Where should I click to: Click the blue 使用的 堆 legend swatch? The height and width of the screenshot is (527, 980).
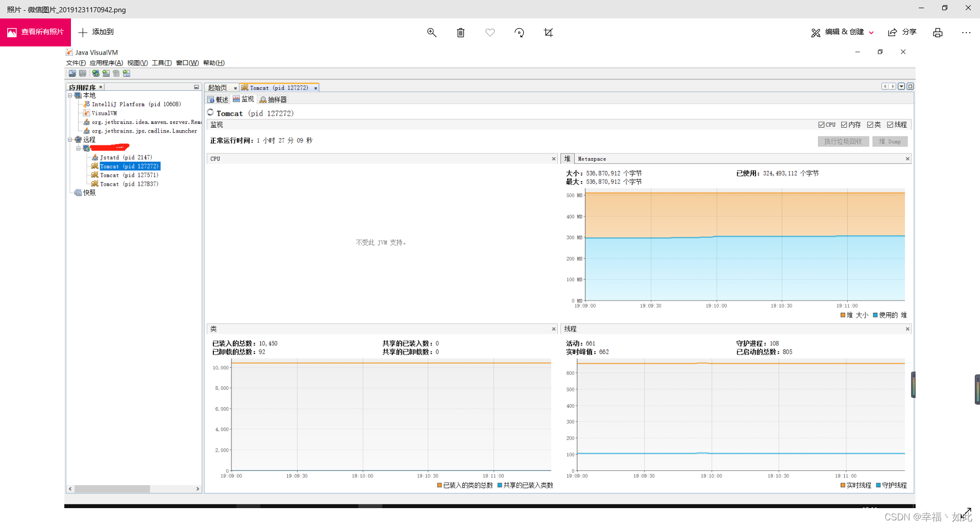coord(875,315)
